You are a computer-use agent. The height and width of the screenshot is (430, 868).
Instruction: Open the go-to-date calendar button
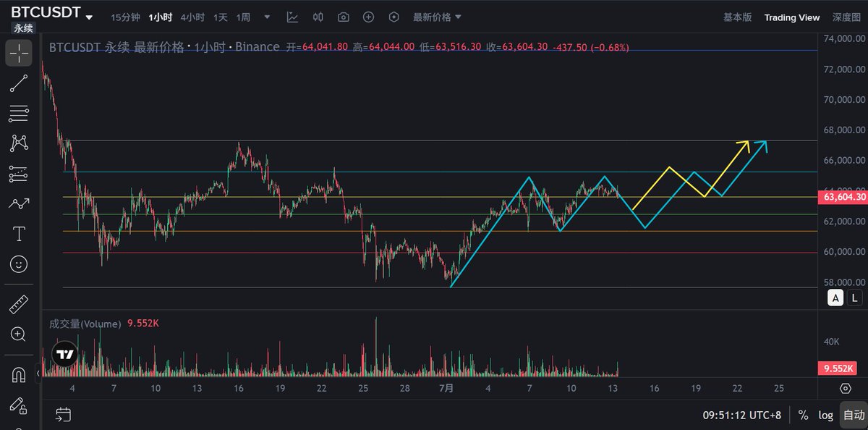click(64, 415)
